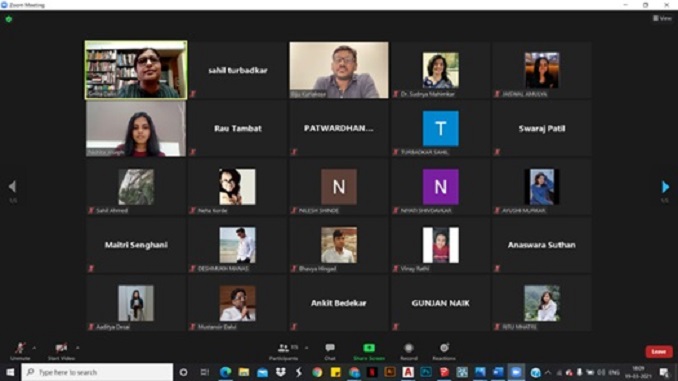Start recording with the Record button
This screenshot has width=678, height=381.
click(x=409, y=351)
